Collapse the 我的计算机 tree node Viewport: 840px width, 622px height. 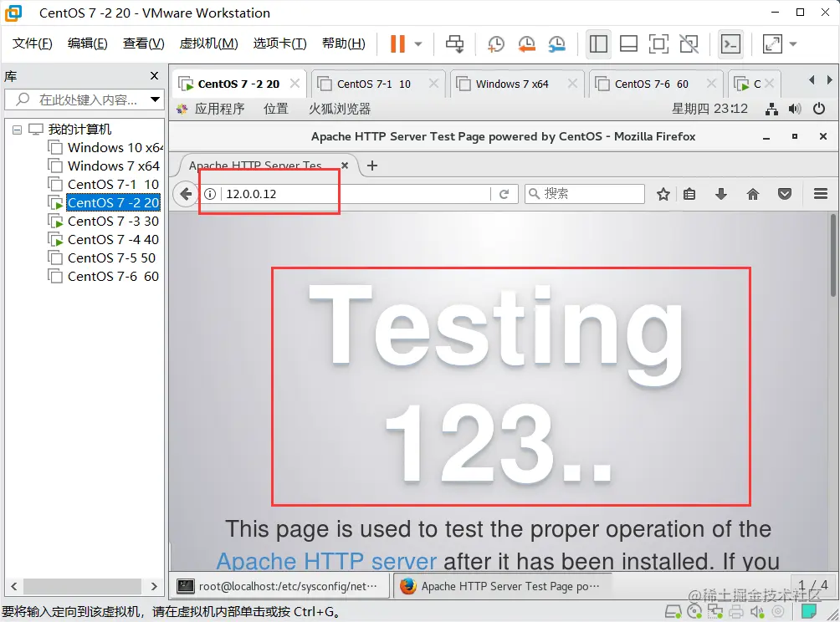[18, 129]
